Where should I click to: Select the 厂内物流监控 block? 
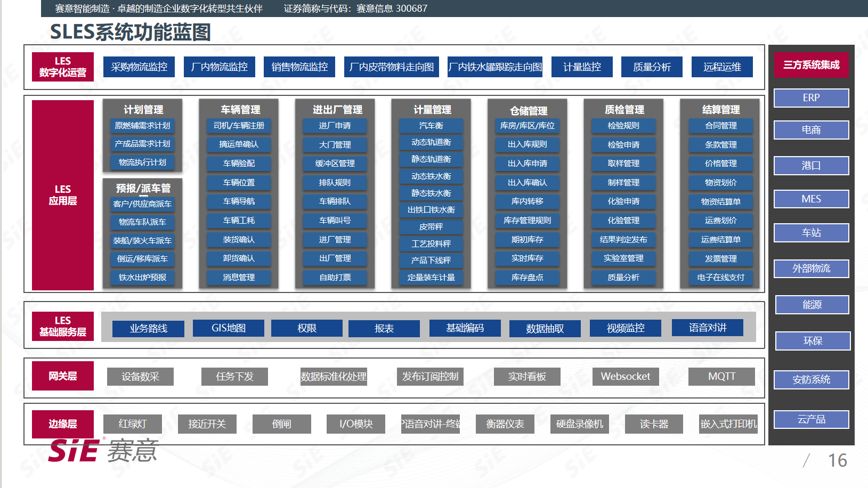pyautogui.click(x=220, y=67)
